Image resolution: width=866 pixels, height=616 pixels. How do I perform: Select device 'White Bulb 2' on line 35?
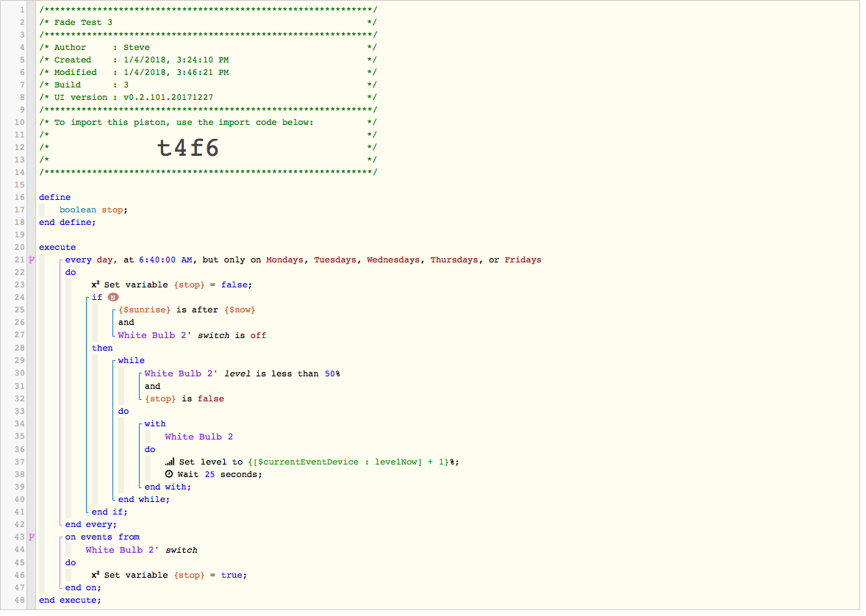tap(198, 437)
